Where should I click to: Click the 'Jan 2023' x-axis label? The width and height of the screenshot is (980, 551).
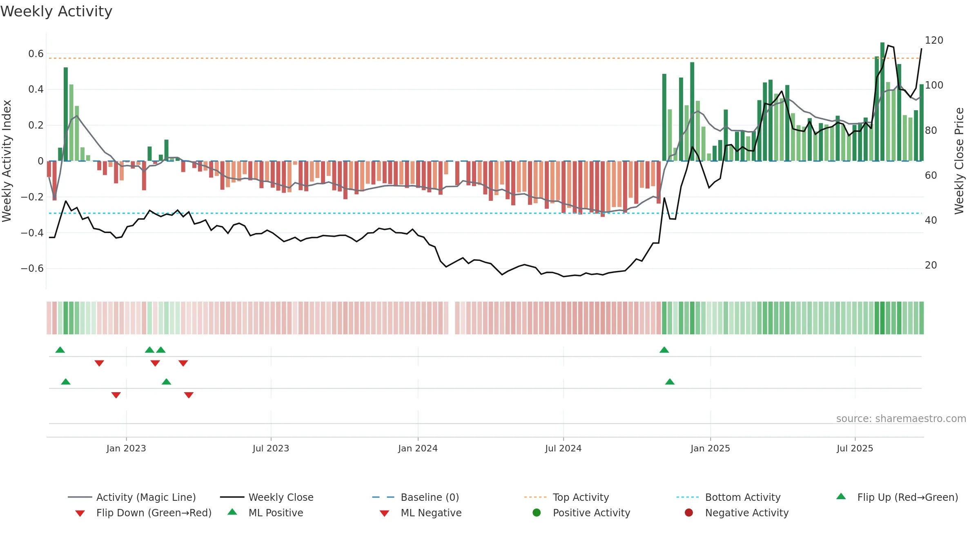pyautogui.click(x=126, y=449)
